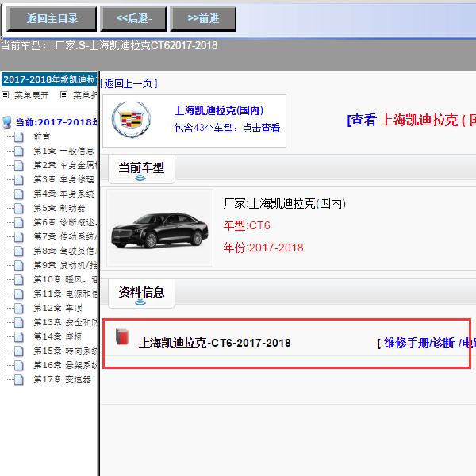Click the 2017-2018年款凯迪拉克 tree header
The width and height of the screenshot is (476, 476).
pos(49,79)
